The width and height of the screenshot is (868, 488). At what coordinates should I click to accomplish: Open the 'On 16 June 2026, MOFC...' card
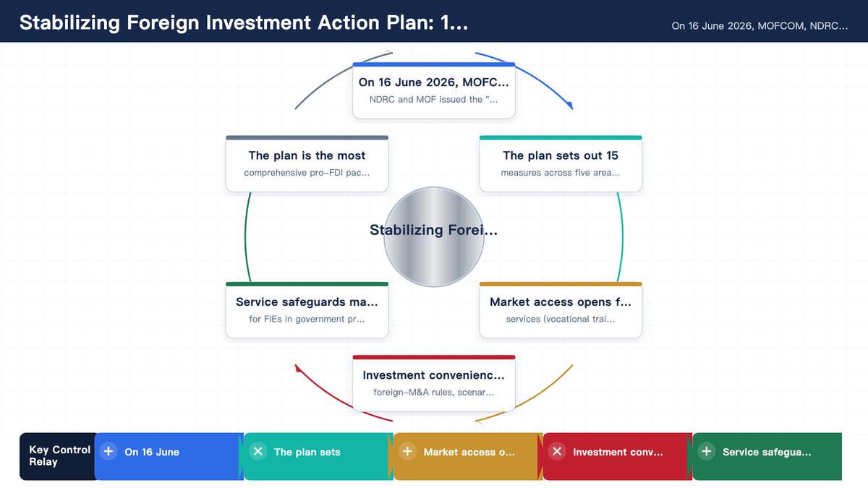pyautogui.click(x=434, y=90)
